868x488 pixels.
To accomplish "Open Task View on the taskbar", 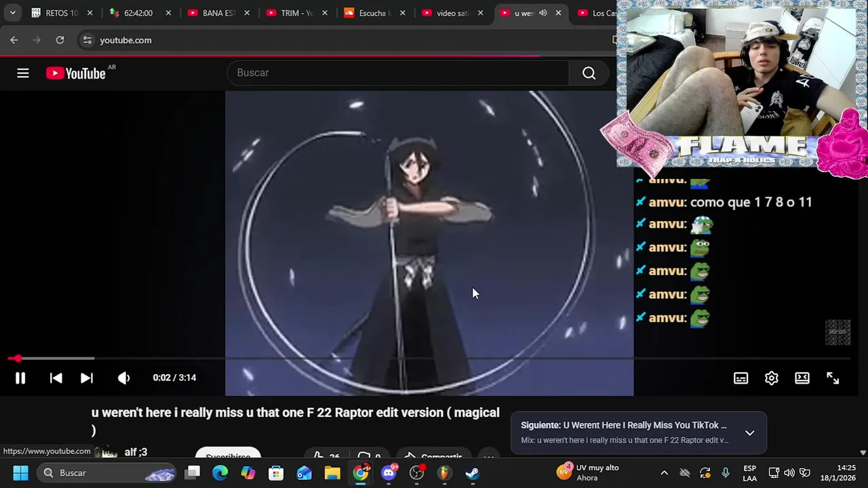I will pos(193,472).
